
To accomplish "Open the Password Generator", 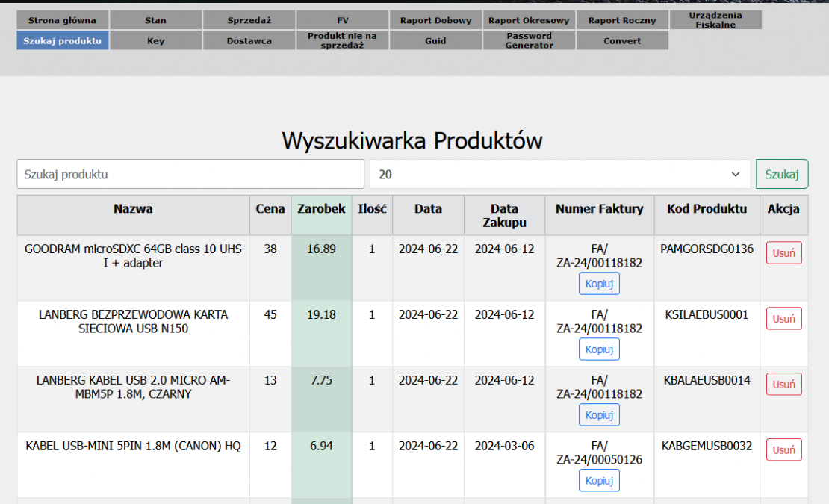I will point(529,40).
